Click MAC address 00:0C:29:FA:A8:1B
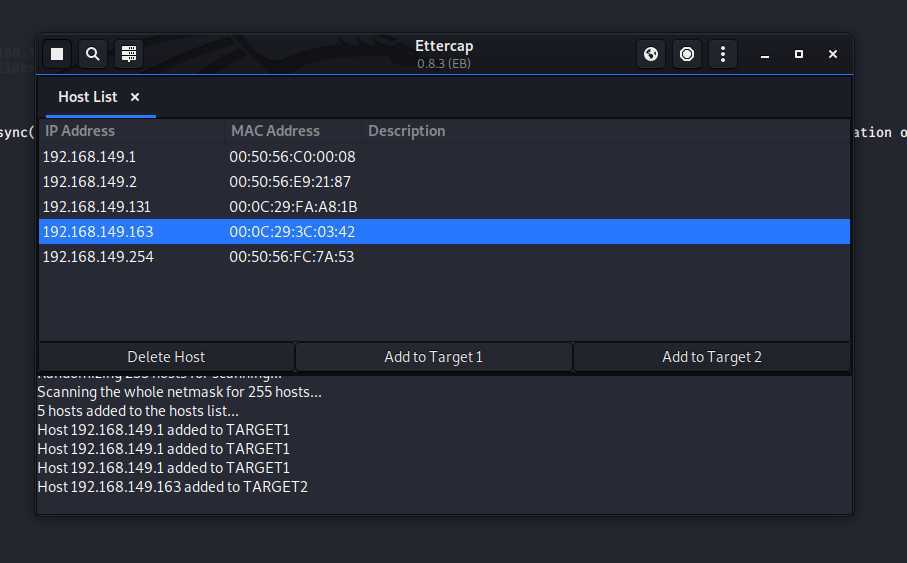Image resolution: width=907 pixels, height=563 pixels. point(293,207)
